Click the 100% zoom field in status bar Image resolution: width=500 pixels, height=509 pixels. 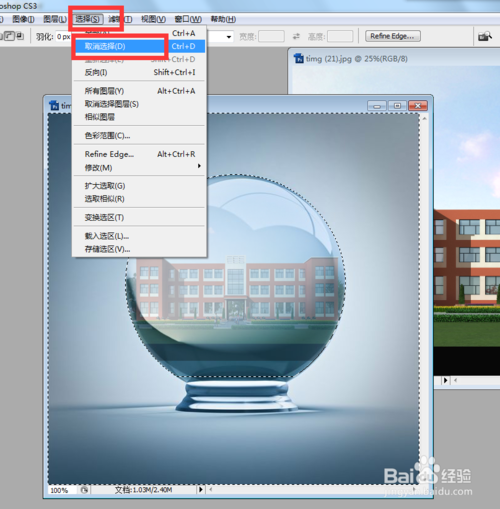point(62,490)
